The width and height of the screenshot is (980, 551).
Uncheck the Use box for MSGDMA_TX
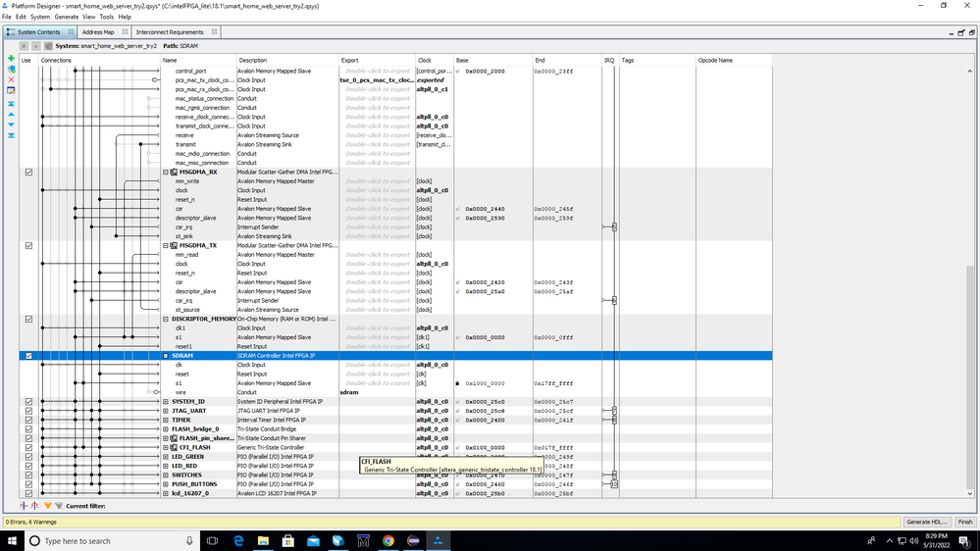(x=28, y=245)
